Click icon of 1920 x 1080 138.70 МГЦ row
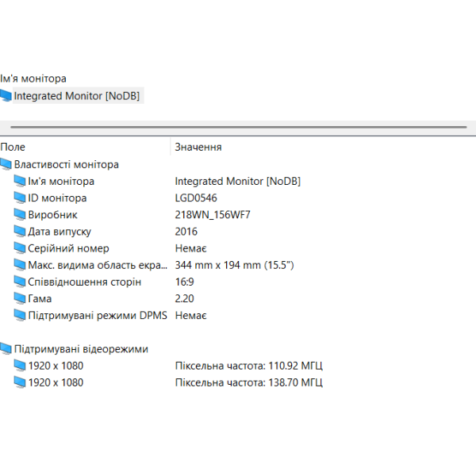This screenshot has height=476, width=476. (x=20, y=382)
